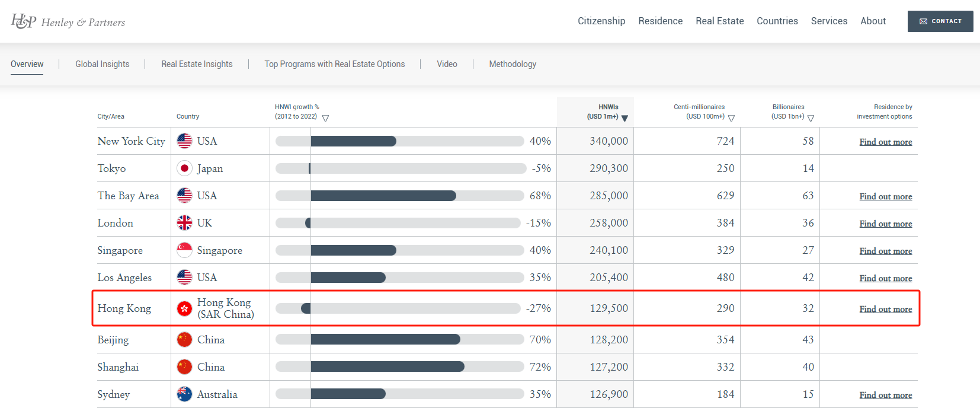Click the Japan country name
The width and height of the screenshot is (980, 408).
tap(210, 168)
